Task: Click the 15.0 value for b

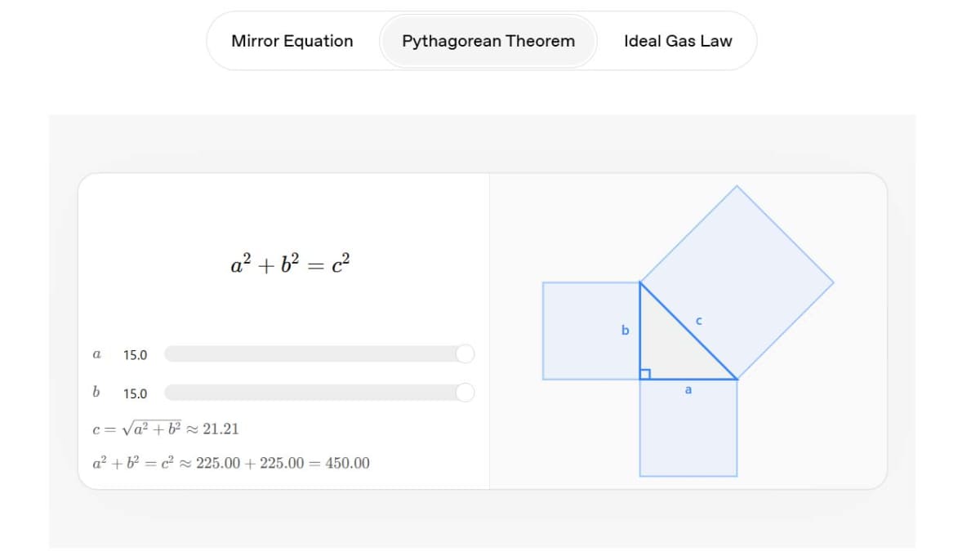Action: pos(136,394)
